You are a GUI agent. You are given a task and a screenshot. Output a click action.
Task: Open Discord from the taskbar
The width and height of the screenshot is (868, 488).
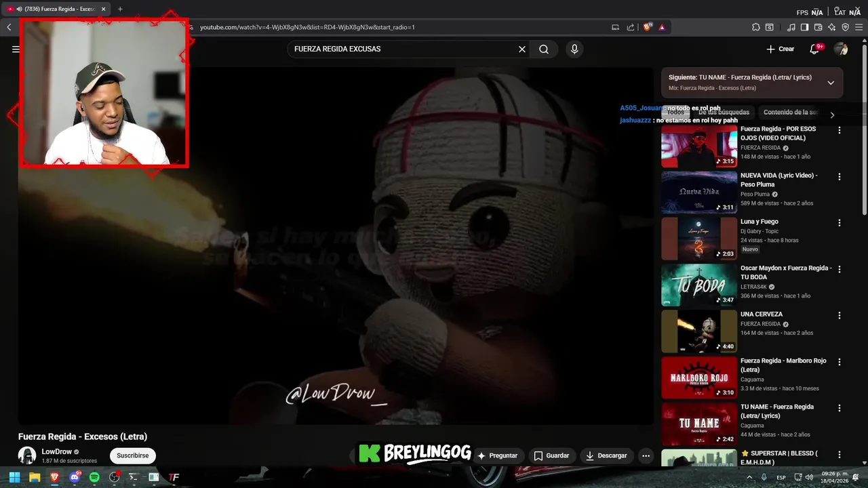pyautogui.click(x=75, y=477)
